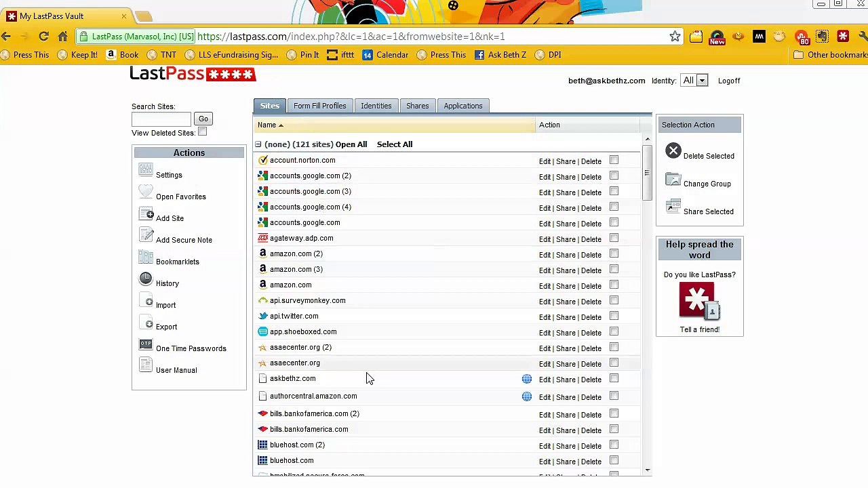
Task: Click the browser home icon
Action: point(62,37)
